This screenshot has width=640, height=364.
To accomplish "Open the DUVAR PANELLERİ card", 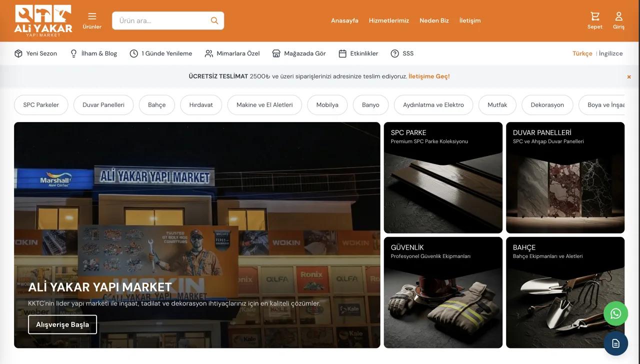I will coord(565,177).
